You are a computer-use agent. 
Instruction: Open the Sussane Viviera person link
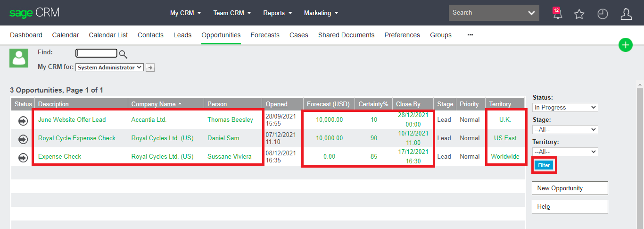pyautogui.click(x=230, y=156)
